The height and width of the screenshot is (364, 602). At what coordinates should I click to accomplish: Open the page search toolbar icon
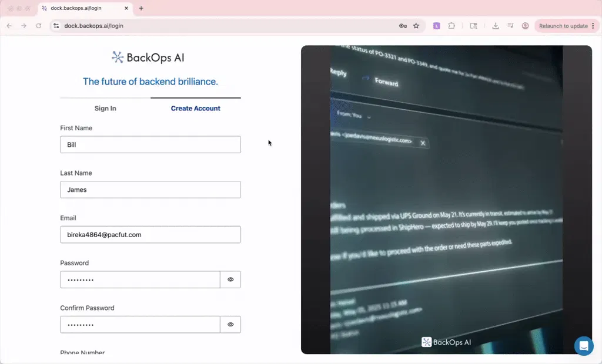(x=473, y=26)
